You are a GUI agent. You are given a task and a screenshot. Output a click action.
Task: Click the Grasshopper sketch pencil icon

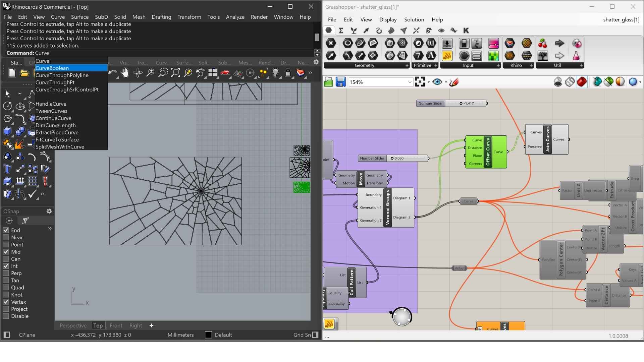coord(454,82)
